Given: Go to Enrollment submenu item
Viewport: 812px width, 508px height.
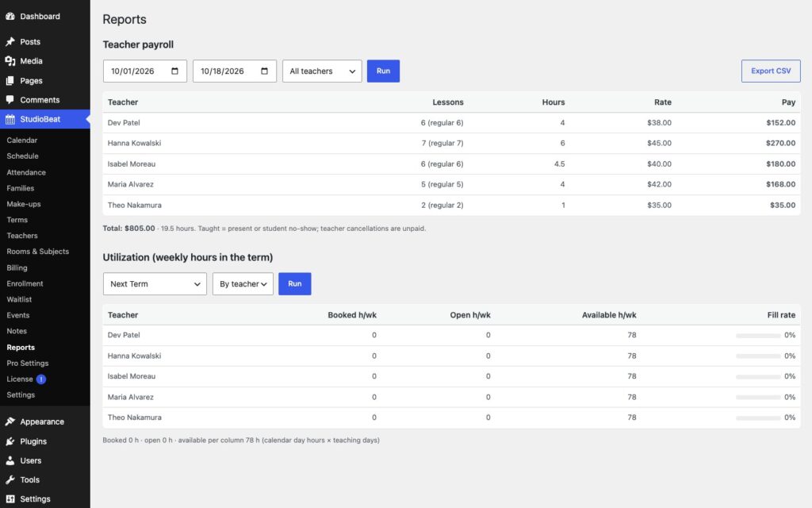Looking at the screenshot, I should pyautogui.click(x=25, y=283).
